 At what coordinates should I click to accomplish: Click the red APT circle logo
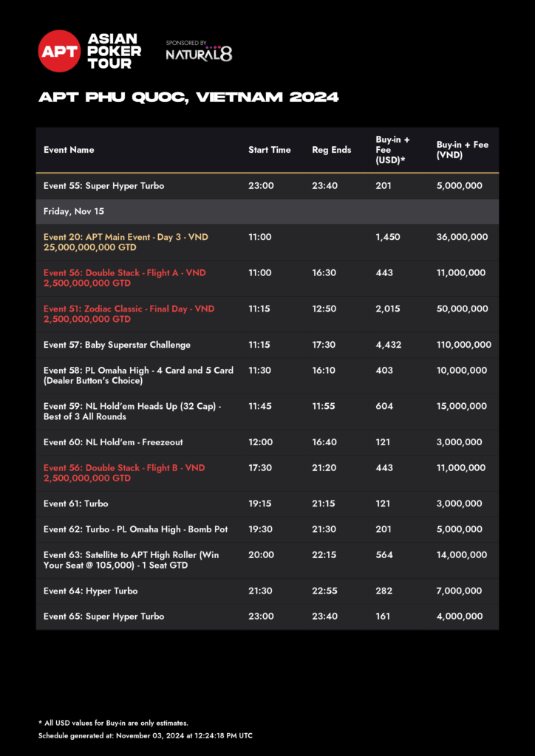pyautogui.click(x=59, y=51)
